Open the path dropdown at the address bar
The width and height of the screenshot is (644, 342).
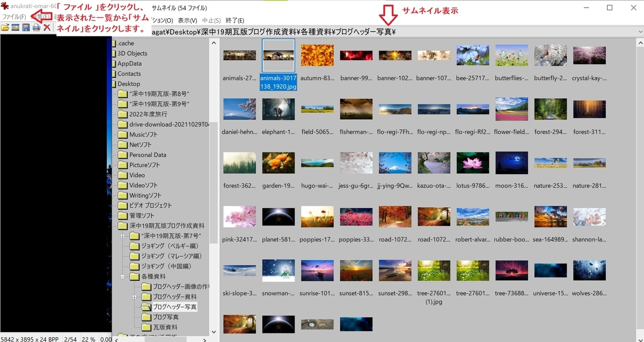pyautogui.click(x=639, y=32)
